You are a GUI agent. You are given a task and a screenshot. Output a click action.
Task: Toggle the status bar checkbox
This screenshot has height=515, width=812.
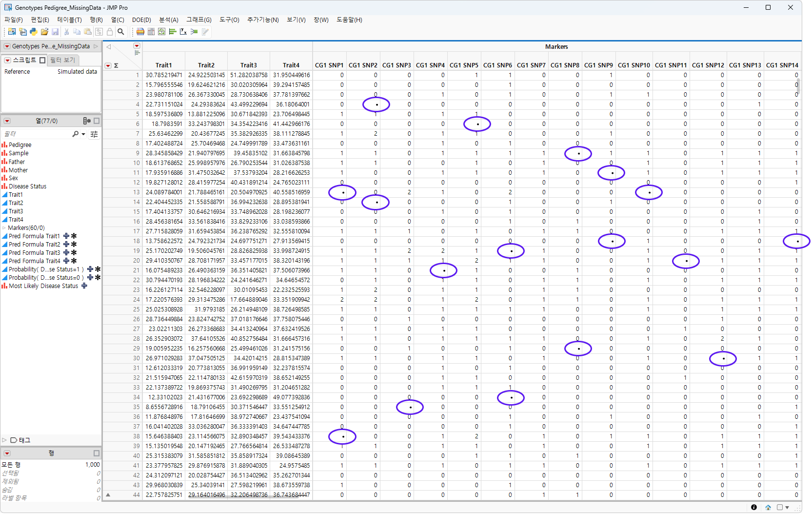[x=780, y=507]
